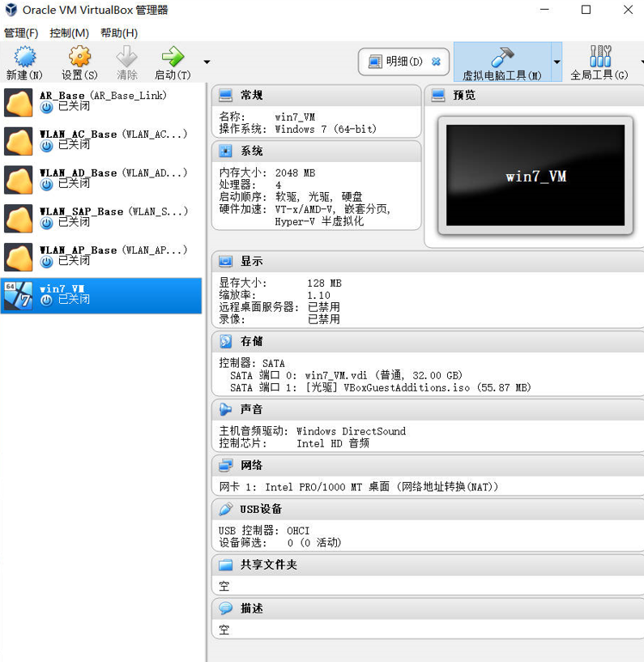The image size is (644, 662).
Task: Click the 新建 (New) toolbar icon
Action: click(24, 57)
